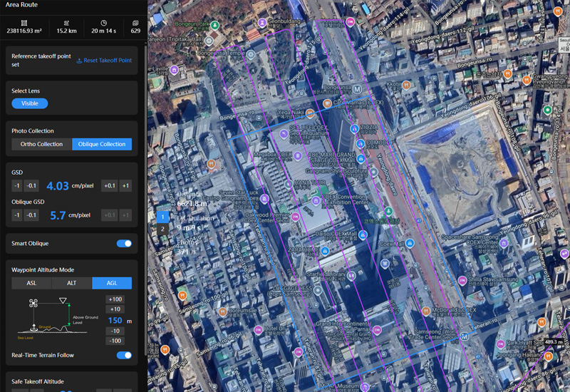Viewport: 570px width, 392px height.
Task: Select the Oblique Collection tab
Action: click(102, 144)
